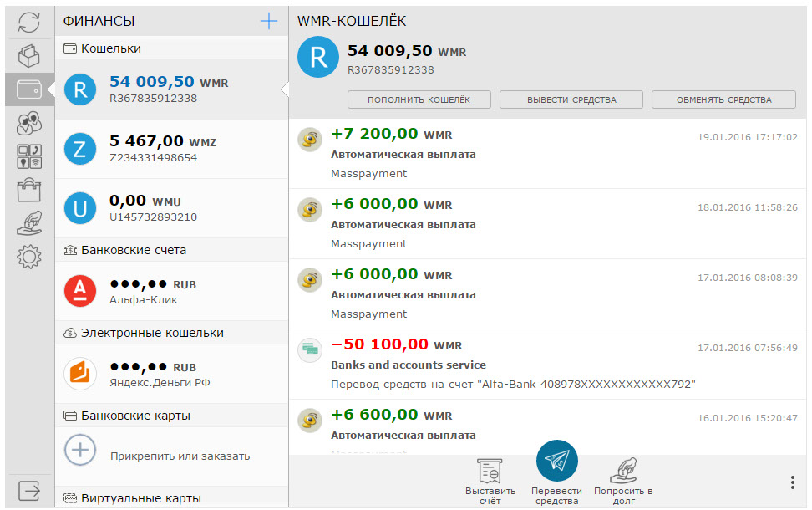Viewport: 812px width, 510px height.
Task: Click the Банковские счета section header
Action: [171, 250]
